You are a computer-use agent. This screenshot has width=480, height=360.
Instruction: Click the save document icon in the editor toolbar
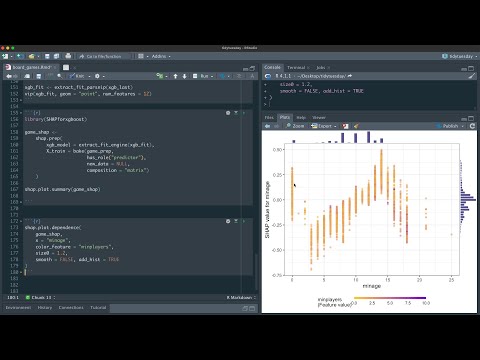click(39, 76)
